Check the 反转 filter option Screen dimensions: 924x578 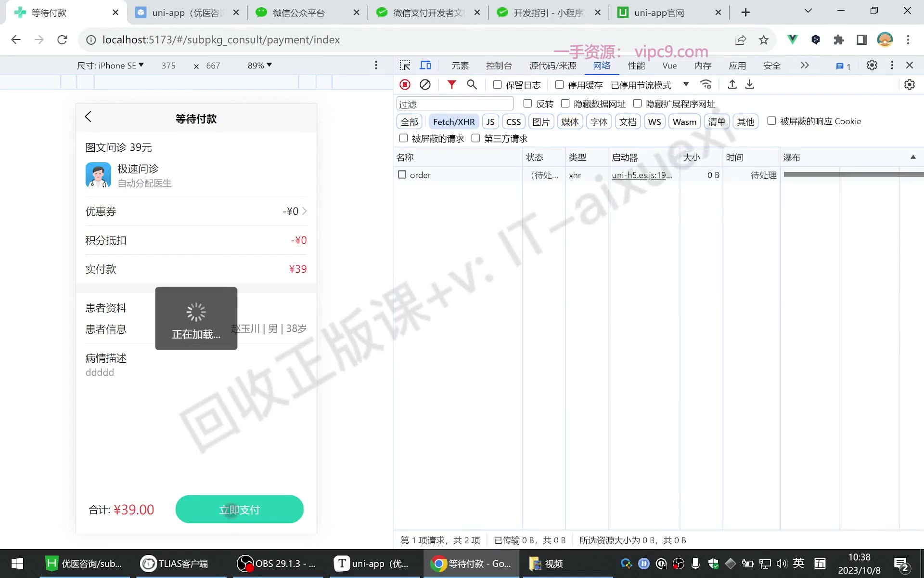point(527,104)
